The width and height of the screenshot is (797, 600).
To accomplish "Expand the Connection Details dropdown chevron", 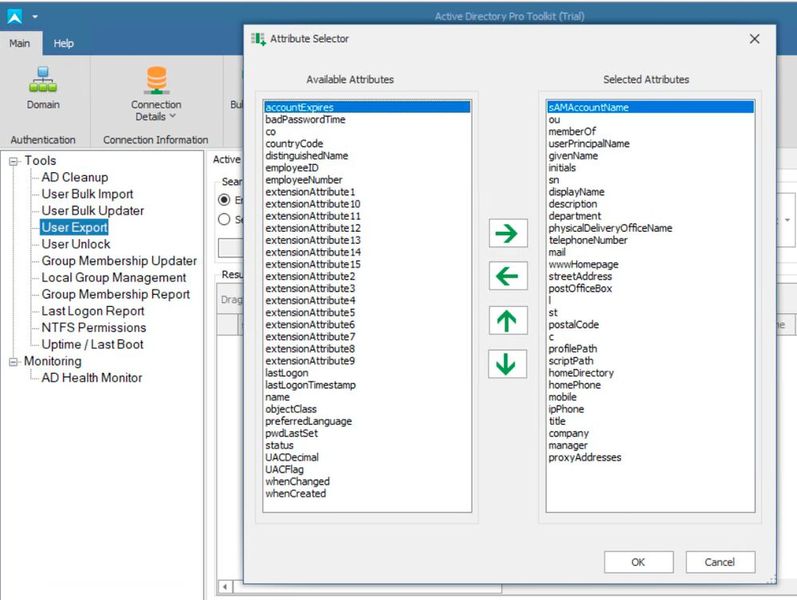I will pyautogui.click(x=172, y=116).
